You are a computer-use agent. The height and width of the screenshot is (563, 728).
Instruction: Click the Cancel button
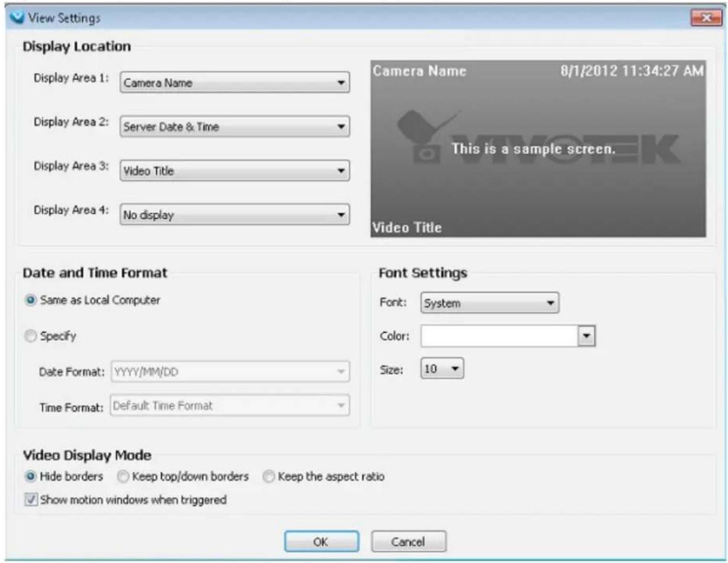point(409,541)
